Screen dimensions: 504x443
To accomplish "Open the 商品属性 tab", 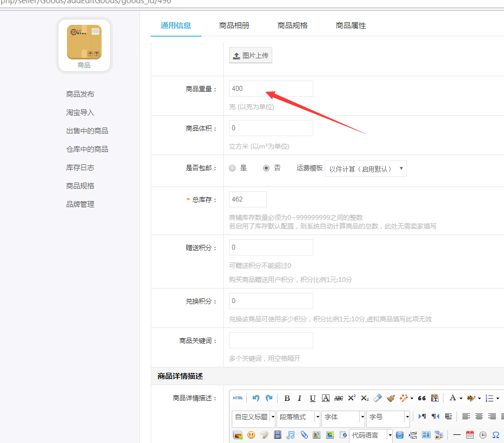I will click(x=351, y=25).
